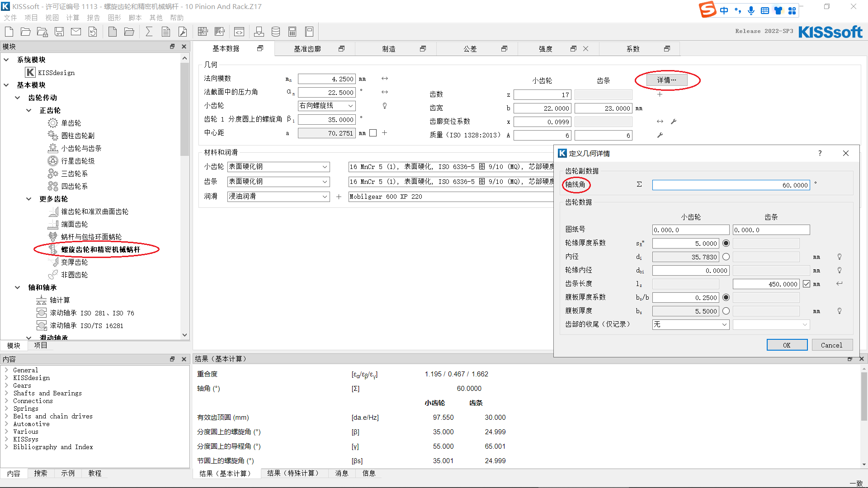Expand the Shafts and Bearings content node
Screen dimensions: 868x488
pos(6,393)
